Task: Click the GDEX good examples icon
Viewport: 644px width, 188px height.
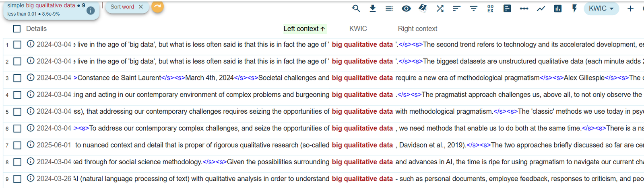Action: point(490,8)
